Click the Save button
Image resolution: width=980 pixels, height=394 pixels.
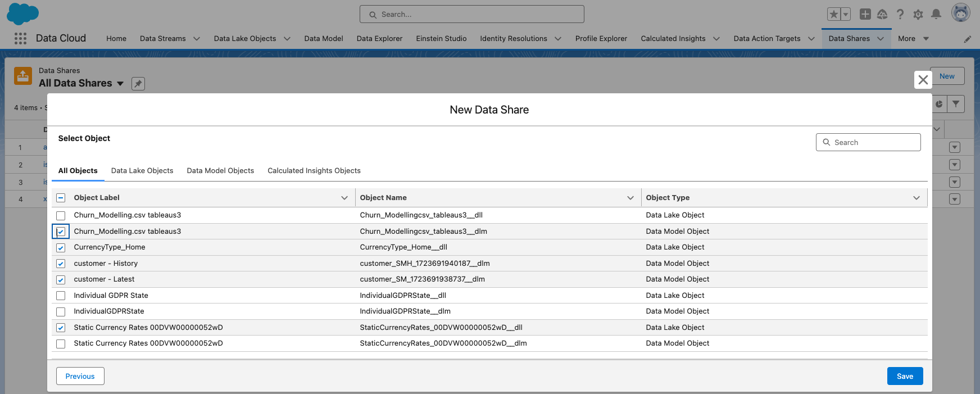[x=905, y=376]
